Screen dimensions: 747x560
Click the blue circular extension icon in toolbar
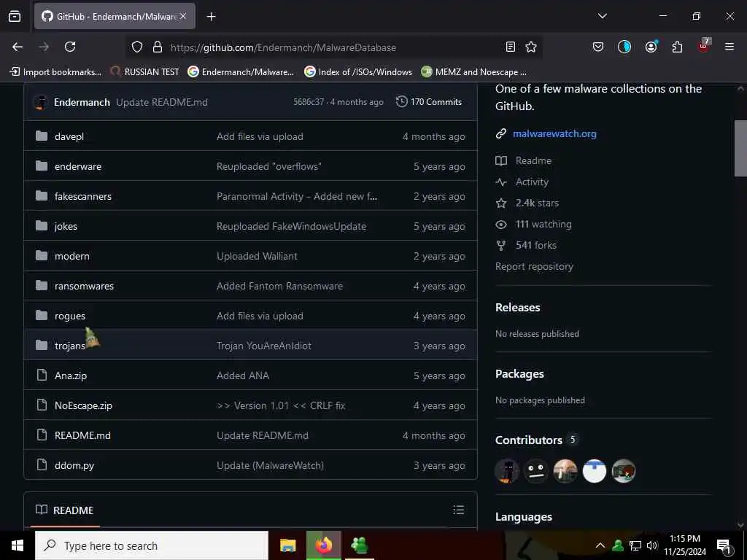(624, 47)
